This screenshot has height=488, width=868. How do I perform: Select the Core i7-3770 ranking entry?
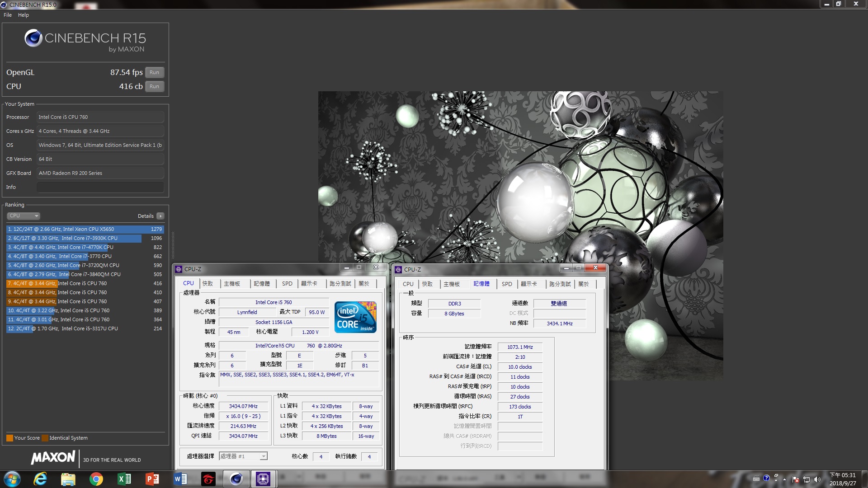click(x=85, y=256)
